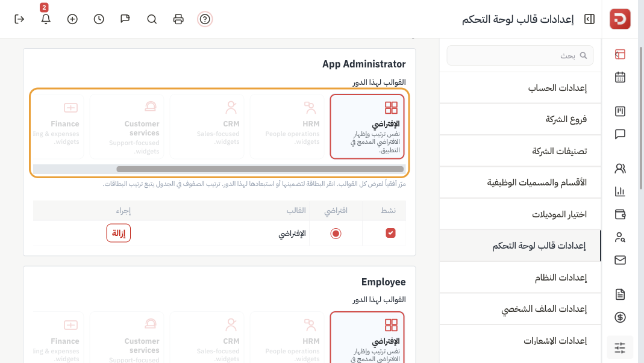Open mail envelope icon in right rail
The width and height of the screenshot is (644, 363).
click(620, 260)
